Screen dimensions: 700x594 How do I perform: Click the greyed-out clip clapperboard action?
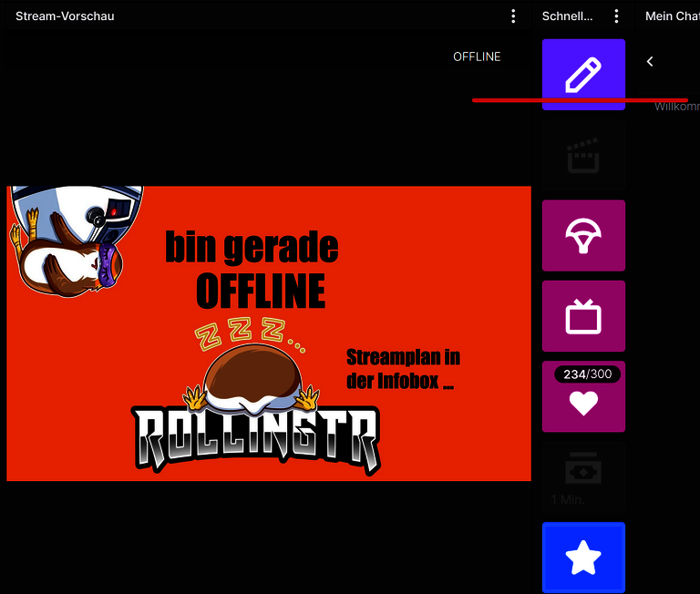(583, 155)
